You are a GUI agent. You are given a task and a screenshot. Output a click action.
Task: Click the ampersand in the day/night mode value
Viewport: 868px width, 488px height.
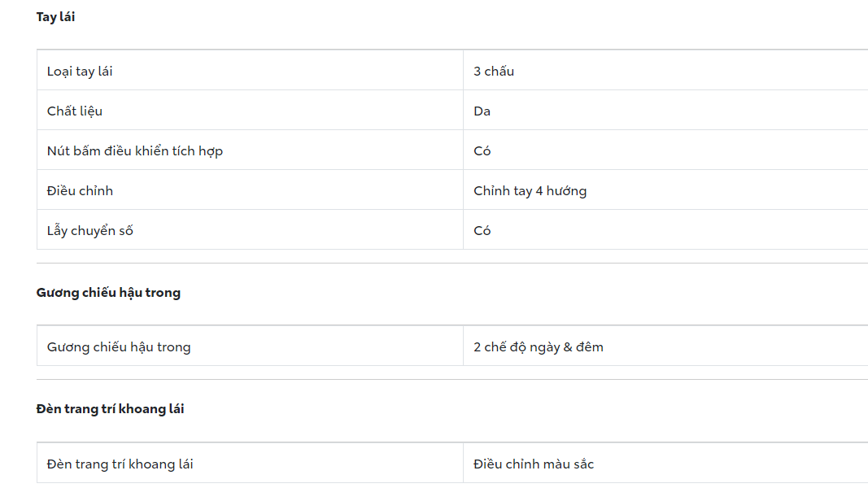tap(569, 347)
